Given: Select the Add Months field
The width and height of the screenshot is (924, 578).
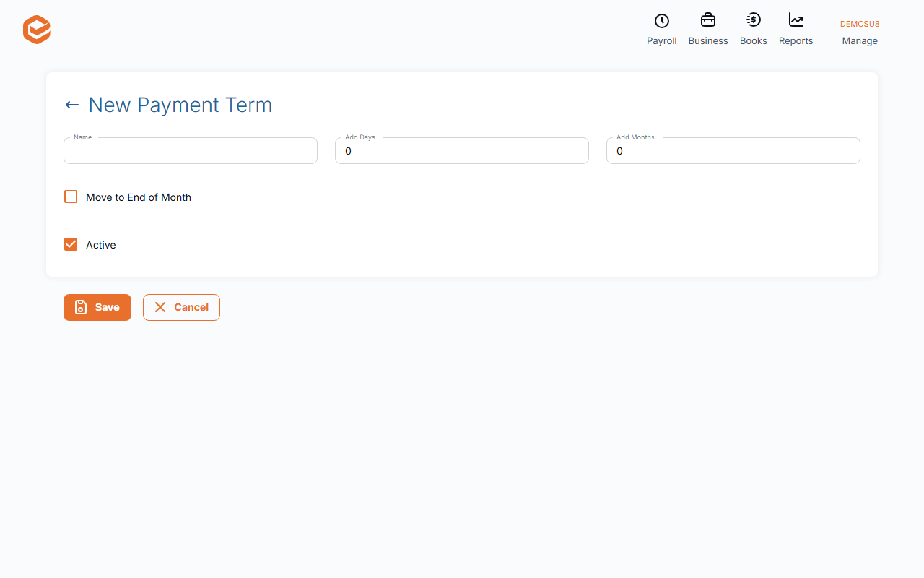Looking at the screenshot, I should pyautogui.click(x=733, y=151).
